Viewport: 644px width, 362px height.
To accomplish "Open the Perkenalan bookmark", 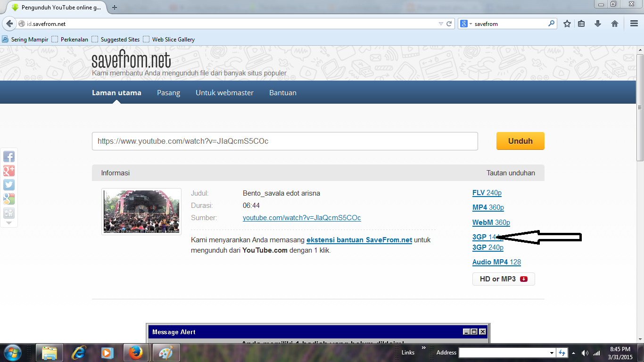I will click(70, 40).
